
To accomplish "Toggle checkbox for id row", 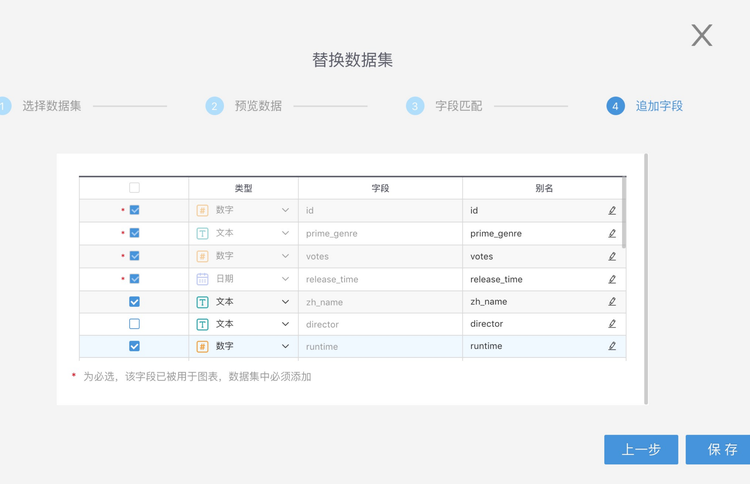I will pyautogui.click(x=134, y=210).
